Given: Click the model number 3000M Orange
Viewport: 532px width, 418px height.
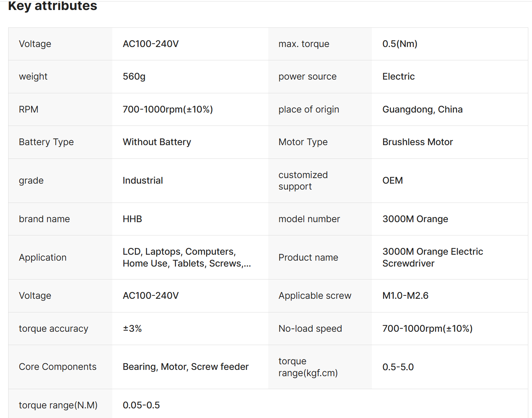Looking at the screenshot, I should [415, 219].
